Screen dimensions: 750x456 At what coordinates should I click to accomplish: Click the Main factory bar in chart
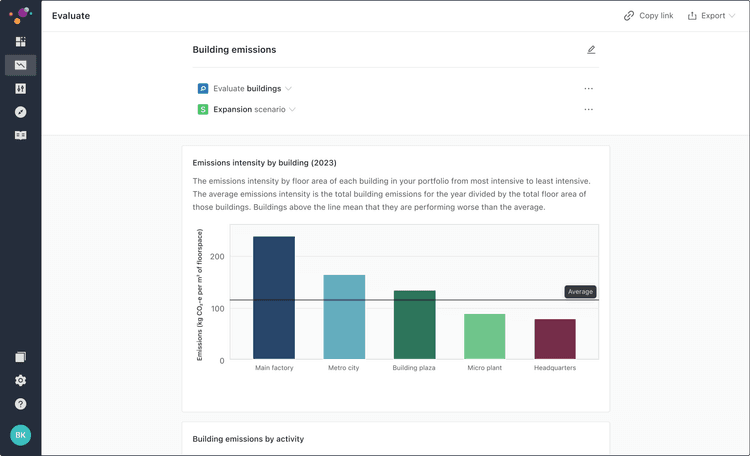click(x=274, y=298)
